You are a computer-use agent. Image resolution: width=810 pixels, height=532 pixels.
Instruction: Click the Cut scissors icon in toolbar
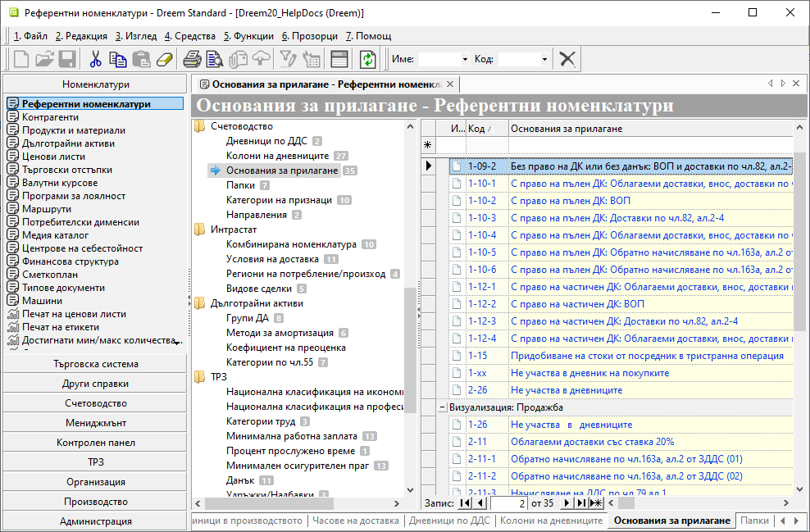click(95, 59)
